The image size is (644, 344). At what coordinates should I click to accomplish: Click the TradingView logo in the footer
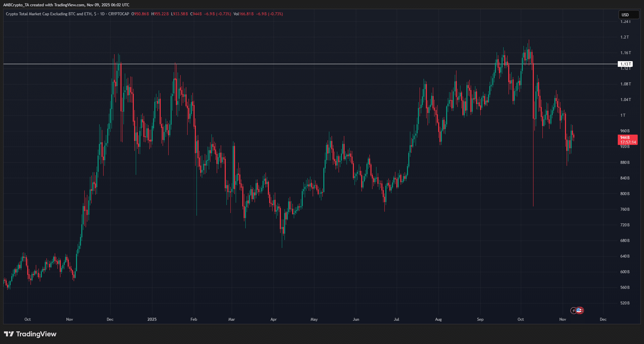tap(30, 334)
